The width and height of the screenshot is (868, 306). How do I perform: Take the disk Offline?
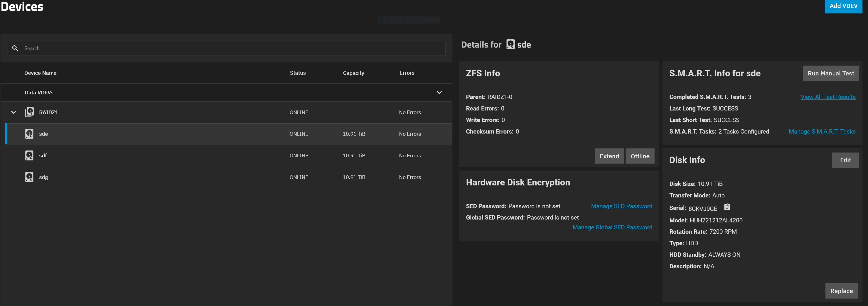tap(640, 156)
